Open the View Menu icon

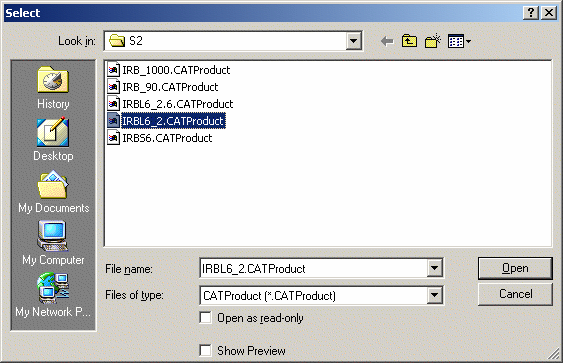click(x=459, y=41)
